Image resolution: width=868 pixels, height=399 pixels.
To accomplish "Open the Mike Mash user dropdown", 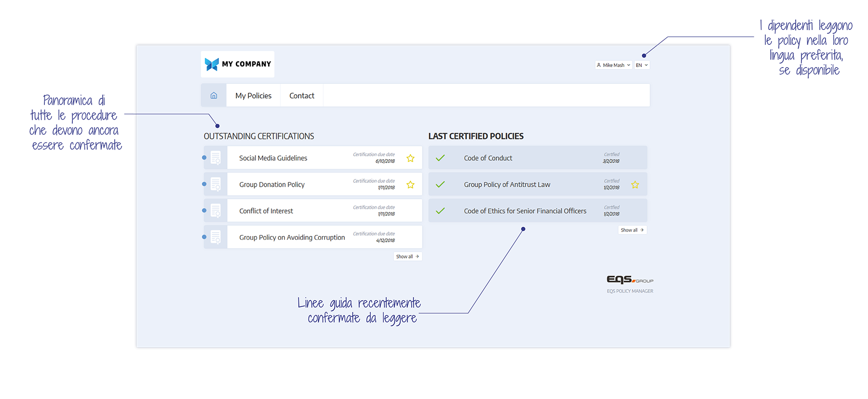I will click(x=613, y=65).
